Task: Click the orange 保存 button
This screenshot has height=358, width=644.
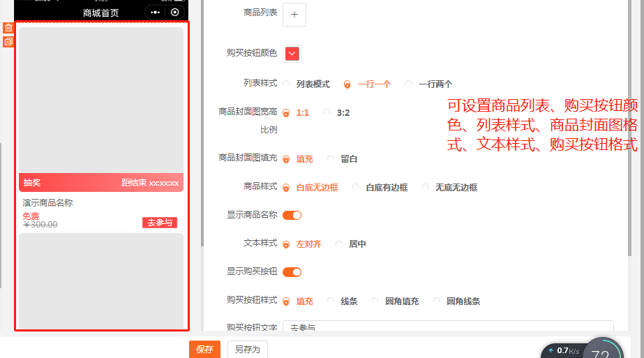Action: tap(204, 350)
